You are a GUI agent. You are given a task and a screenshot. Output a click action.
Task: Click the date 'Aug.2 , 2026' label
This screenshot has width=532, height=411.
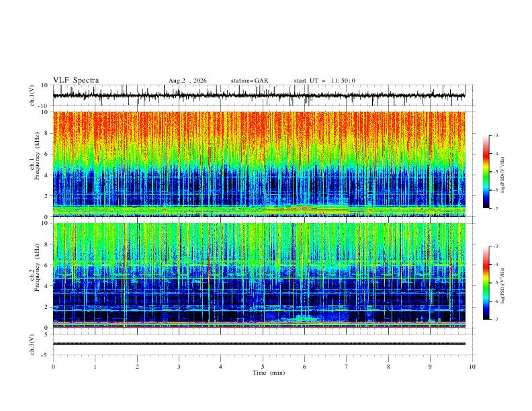click(x=187, y=81)
